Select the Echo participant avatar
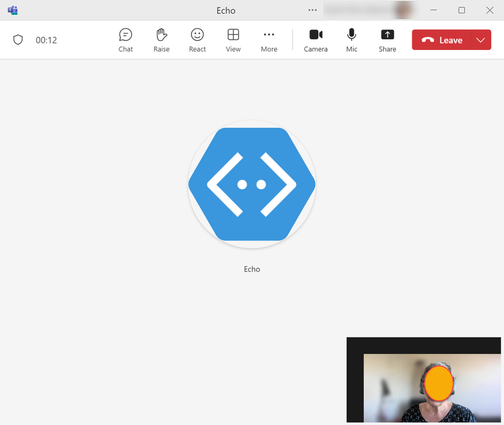The height and width of the screenshot is (425, 504). (x=252, y=184)
